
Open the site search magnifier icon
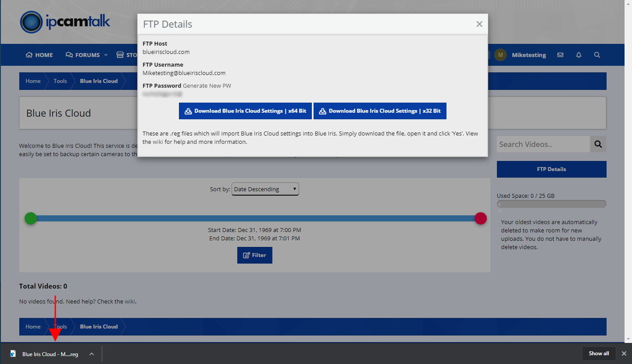(597, 55)
